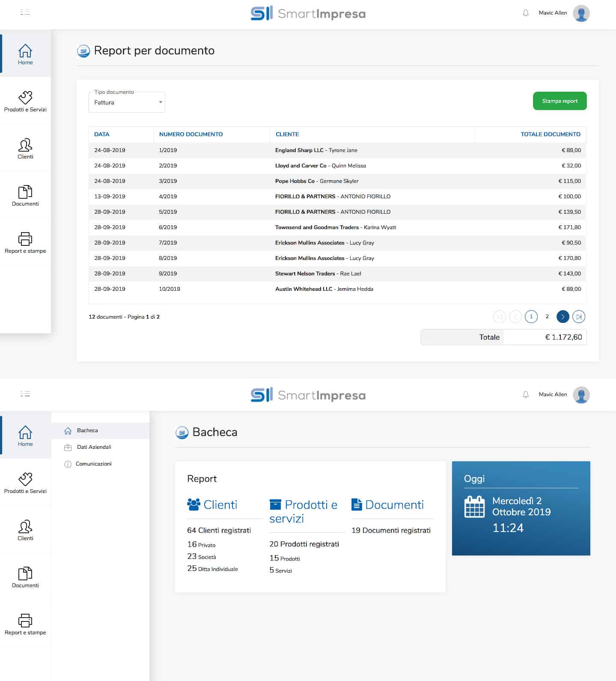The width and height of the screenshot is (616, 681).
Task: Click Stampa report button
Action: (559, 101)
